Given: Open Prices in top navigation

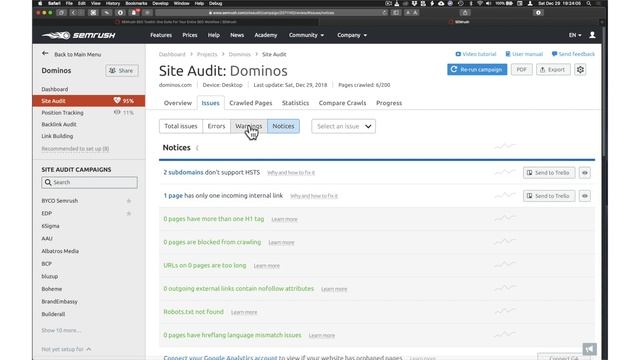Looking at the screenshot, I should coord(190,35).
